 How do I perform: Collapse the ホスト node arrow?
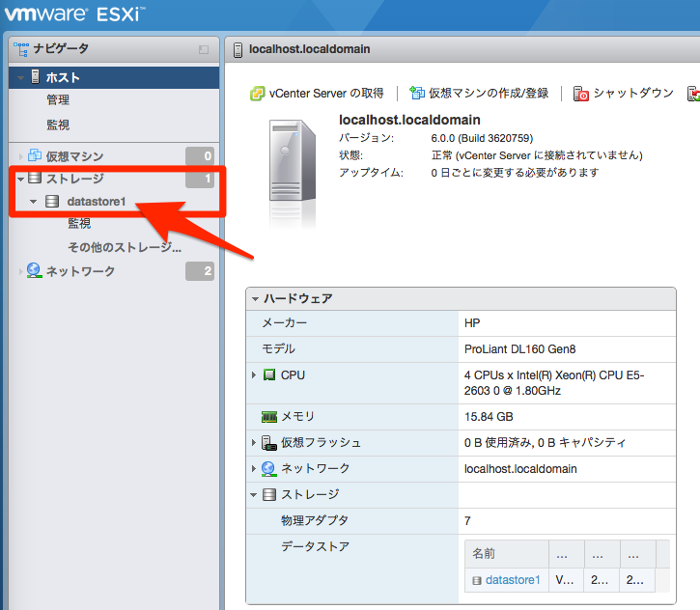[20, 77]
